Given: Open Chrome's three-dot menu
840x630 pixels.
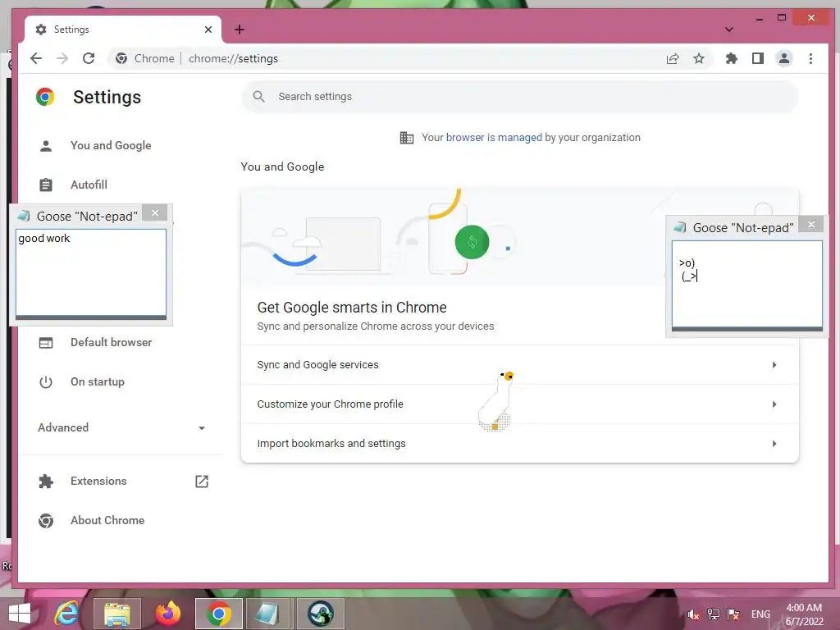Looking at the screenshot, I should (x=810, y=58).
